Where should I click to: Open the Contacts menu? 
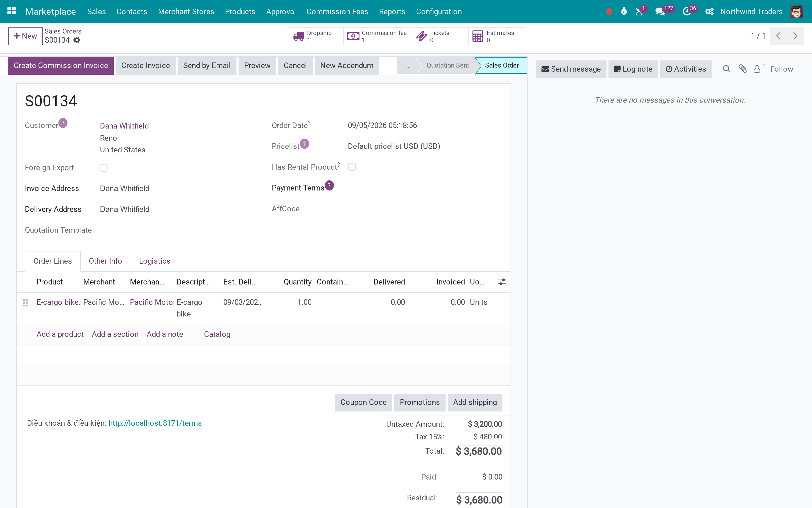pos(132,11)
